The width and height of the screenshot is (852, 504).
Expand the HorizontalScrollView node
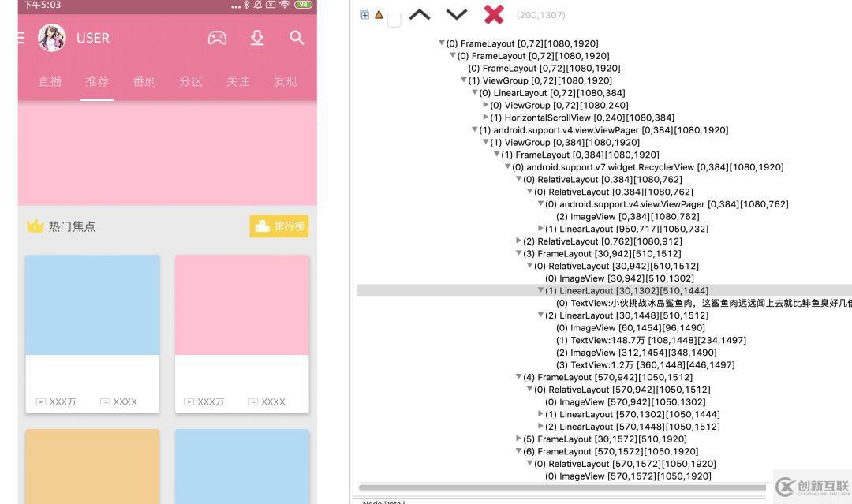pos(486,118)
